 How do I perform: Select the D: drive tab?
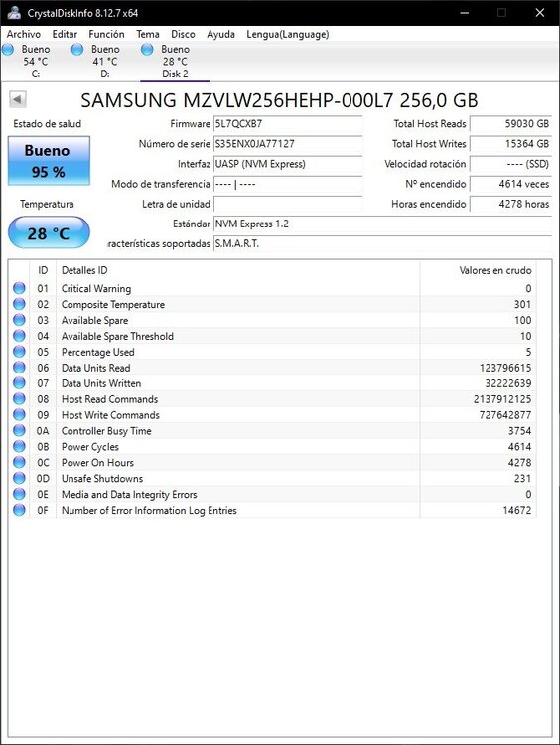(x=105, y=62)
